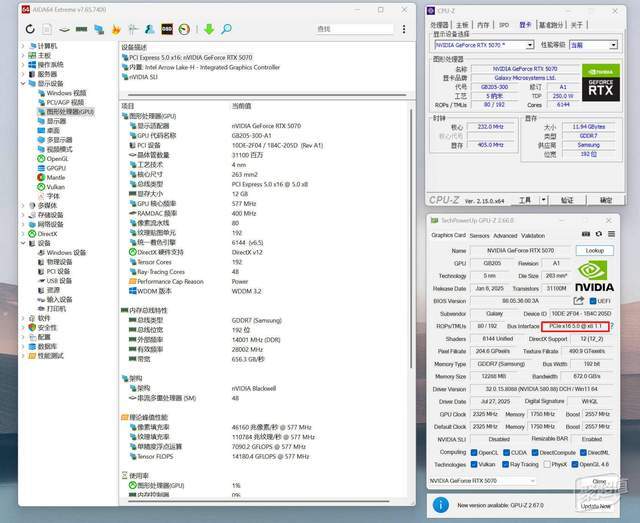Switch to Advanced tab in GPU-Z
This screenshot has width=640, height=523.
[x=505, y=236]
